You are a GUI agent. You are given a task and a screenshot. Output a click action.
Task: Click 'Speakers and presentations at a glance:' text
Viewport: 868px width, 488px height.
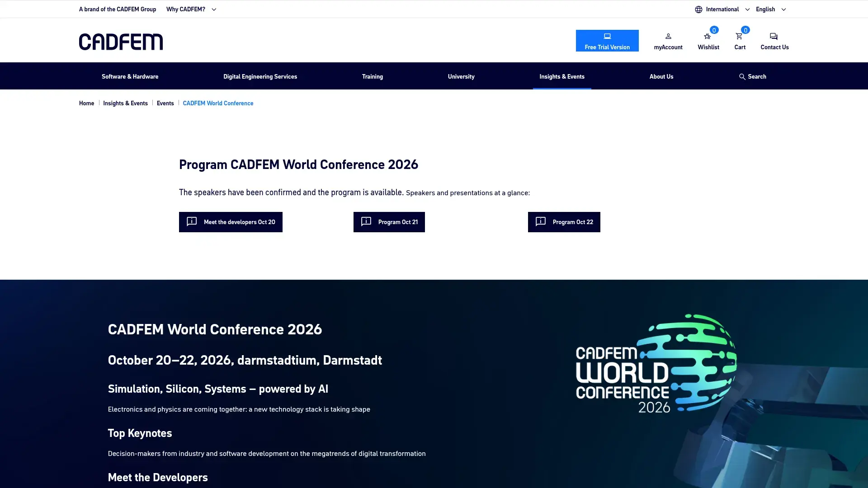pyautogui.click(x=468, y=193)
